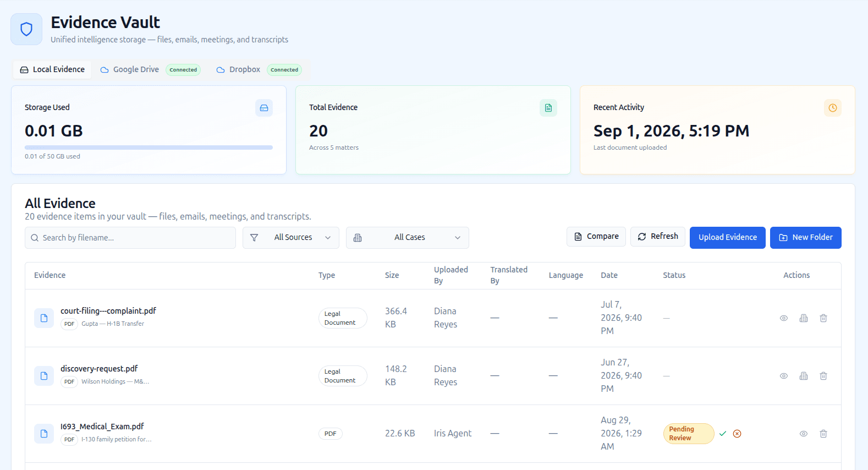This screenshot has height=470, width=868.
Task: Click the Upload Evidence button
Action: point(728,238)
